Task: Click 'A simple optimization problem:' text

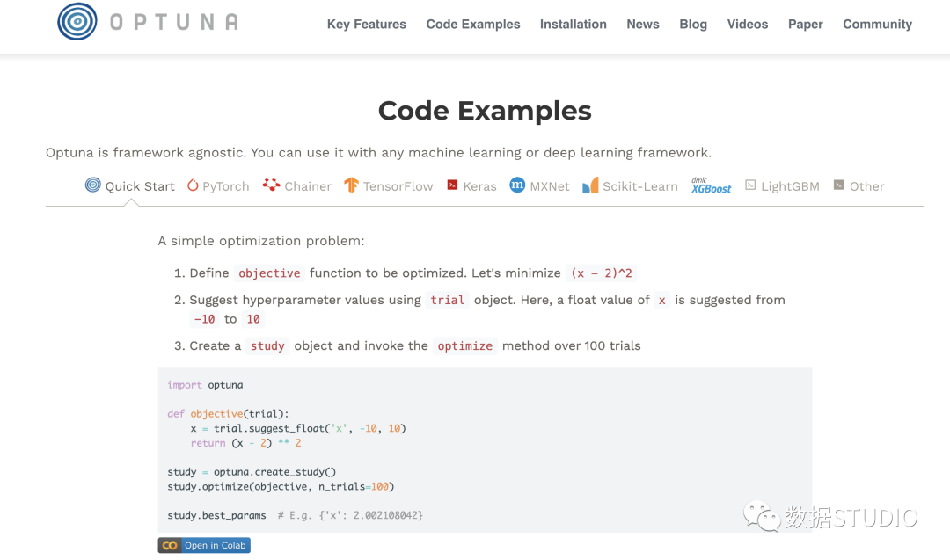Action: pos(261,241)
